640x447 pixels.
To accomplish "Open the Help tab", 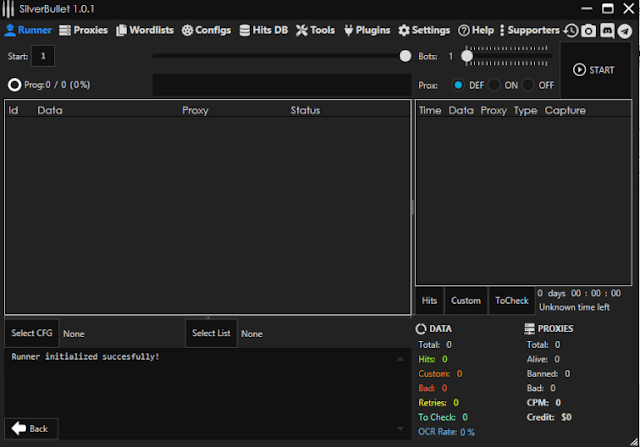I will [x=476, y=30].
